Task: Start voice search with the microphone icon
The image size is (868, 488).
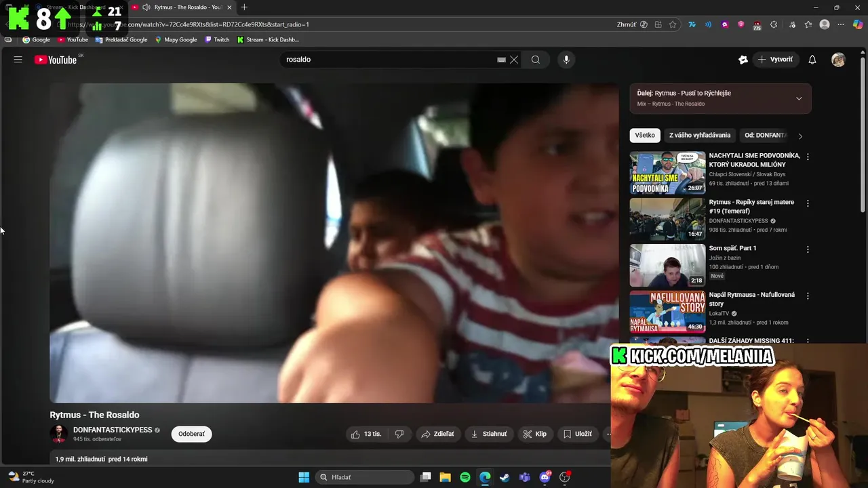Action: click(x=566, y=60)
